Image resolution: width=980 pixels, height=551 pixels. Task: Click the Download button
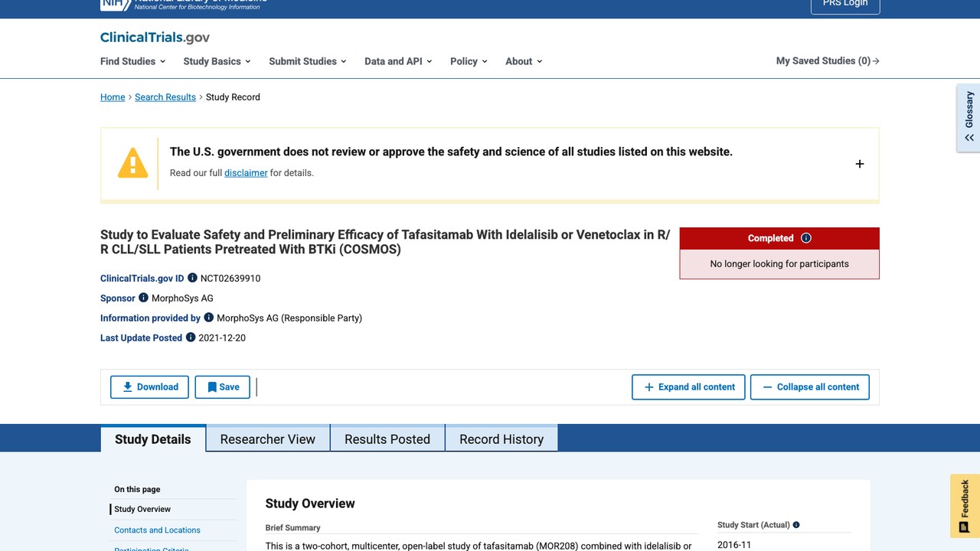(149, 387)
